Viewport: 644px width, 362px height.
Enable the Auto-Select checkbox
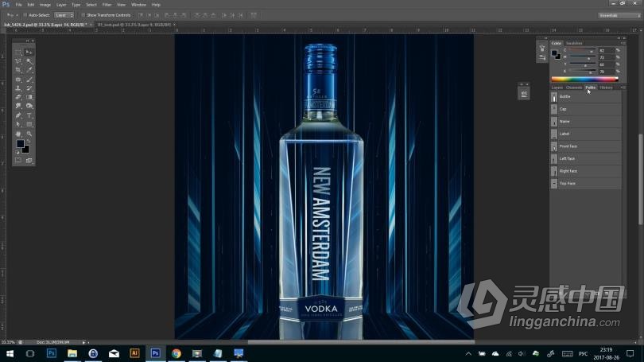(25, 15)
